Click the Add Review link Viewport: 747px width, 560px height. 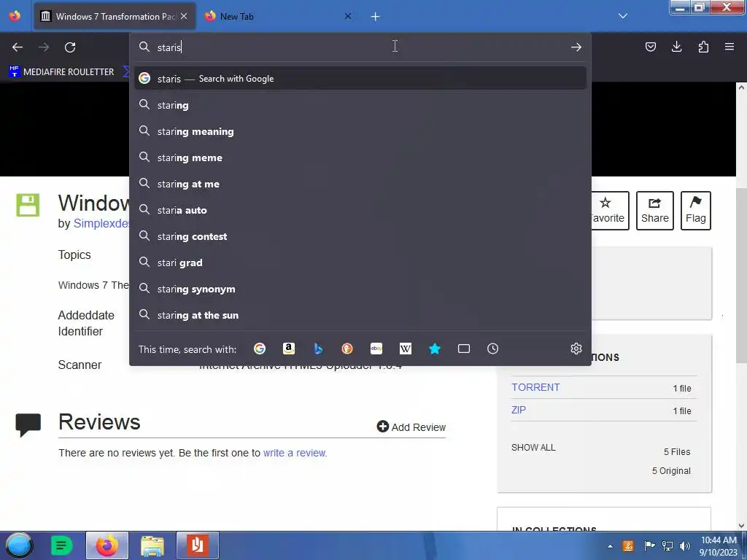[x=411, y=427]
